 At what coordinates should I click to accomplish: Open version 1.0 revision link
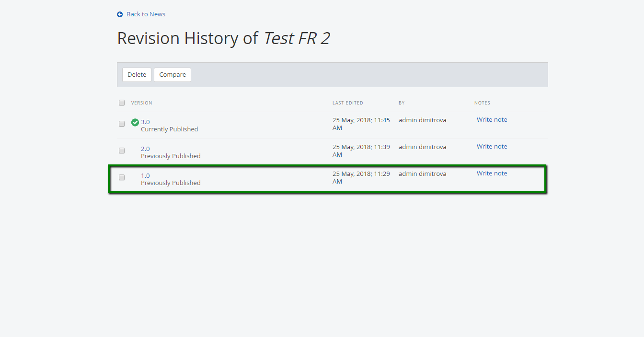pos(145,175)
